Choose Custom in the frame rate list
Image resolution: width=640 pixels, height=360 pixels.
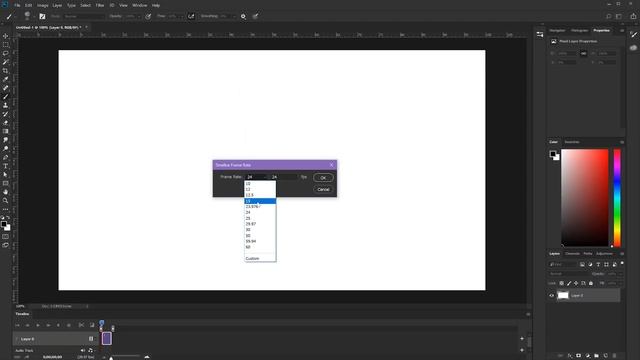click(x=260, y=258)
